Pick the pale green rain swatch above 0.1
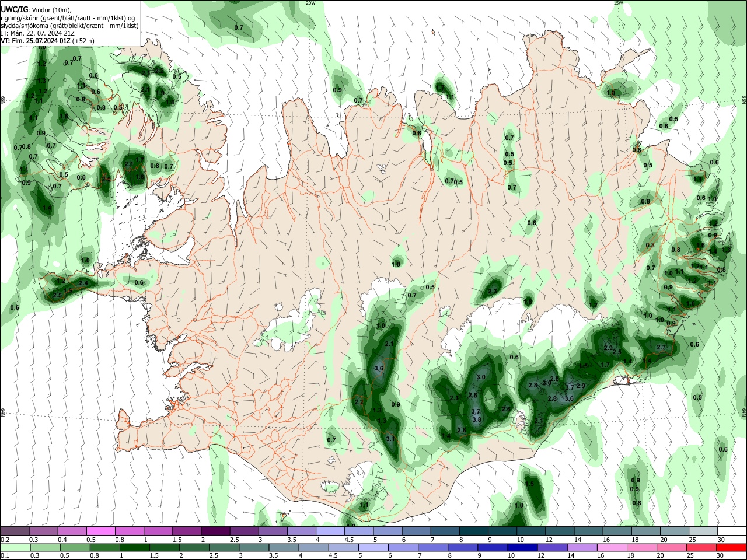Viewport: 747px width, 560px height. click(x=15, y=547)
